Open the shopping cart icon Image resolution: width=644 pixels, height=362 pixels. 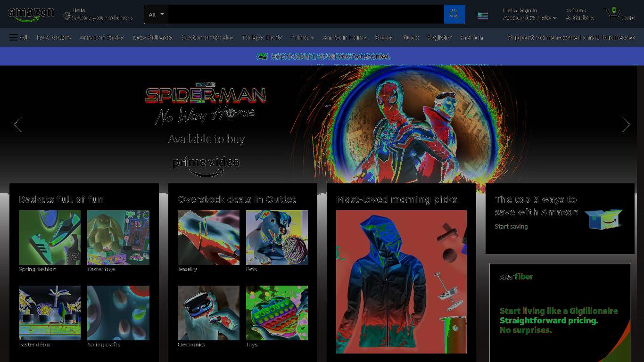pos(619,14)
